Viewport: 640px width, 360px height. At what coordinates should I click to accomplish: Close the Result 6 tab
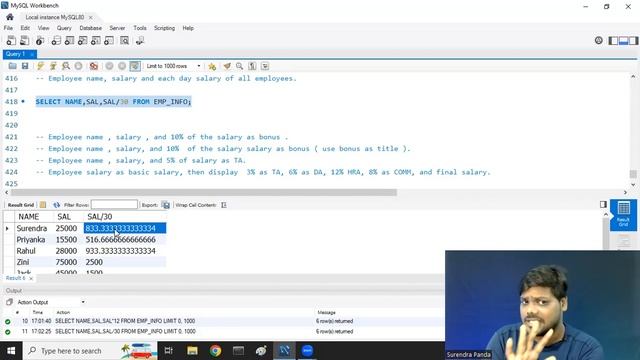[31, 278]
